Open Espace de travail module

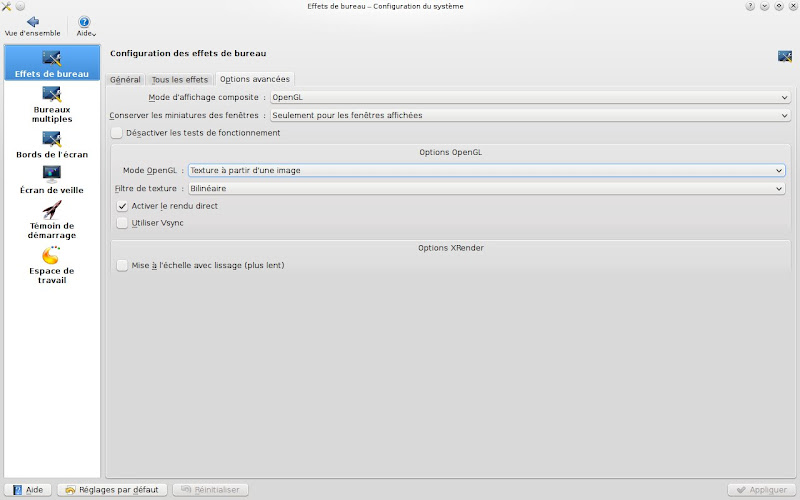pos(52,265)
